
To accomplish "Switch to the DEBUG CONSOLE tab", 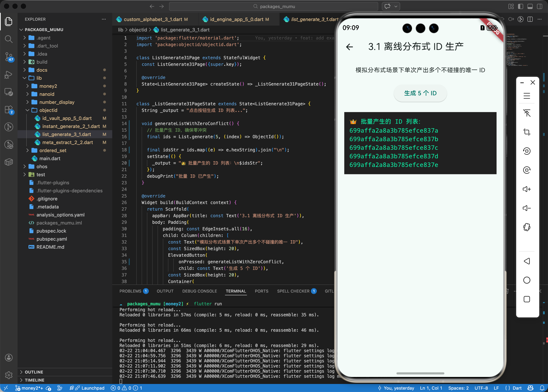I will coord(200,291).
